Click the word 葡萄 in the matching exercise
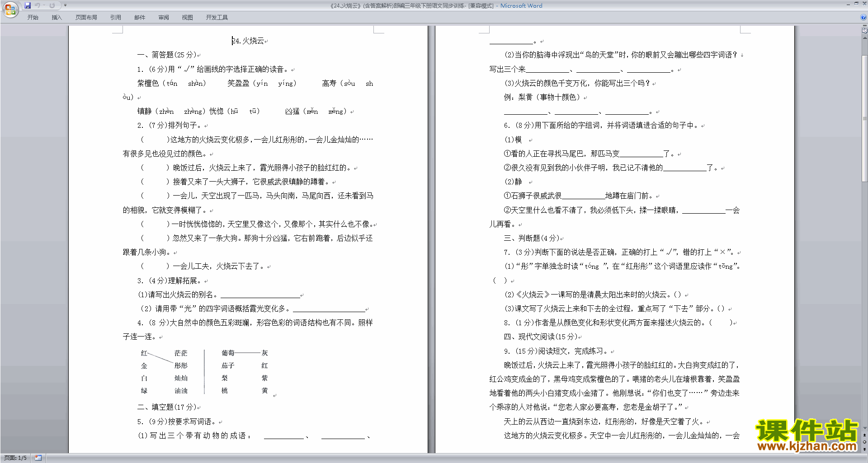This screenshot has width=868, height=463. pos(228,353)
